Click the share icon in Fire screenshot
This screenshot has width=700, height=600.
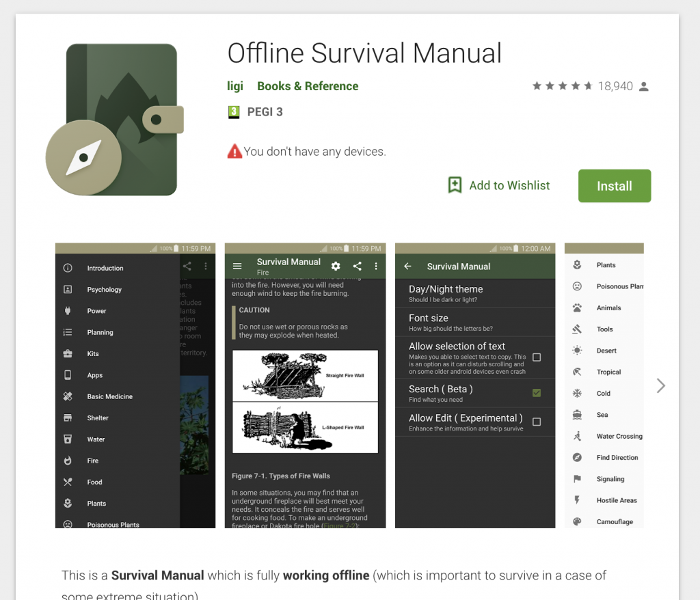(x=357, y=266)
